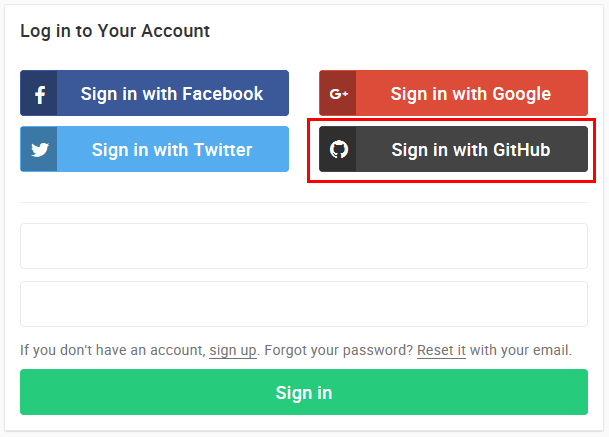
Task: Click the Google+ logo icon
Action: [x=338, y=94]
